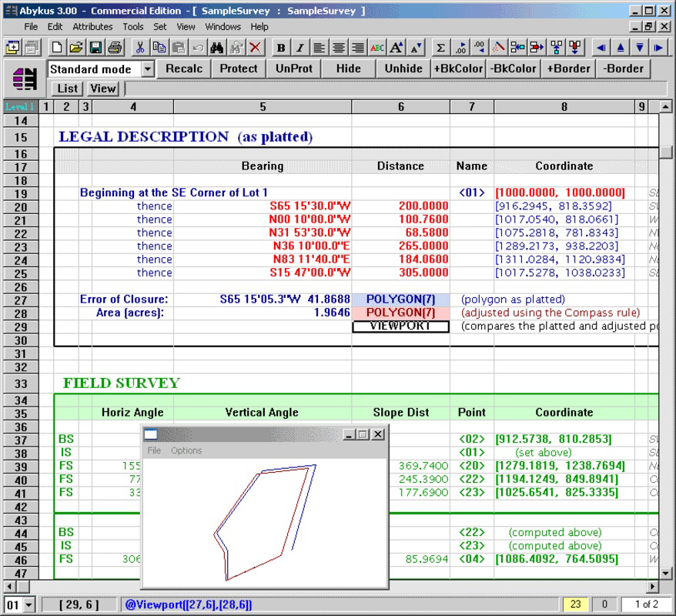Open the Set menu
Screen dimensions: 676x616
tap(159, 27)
